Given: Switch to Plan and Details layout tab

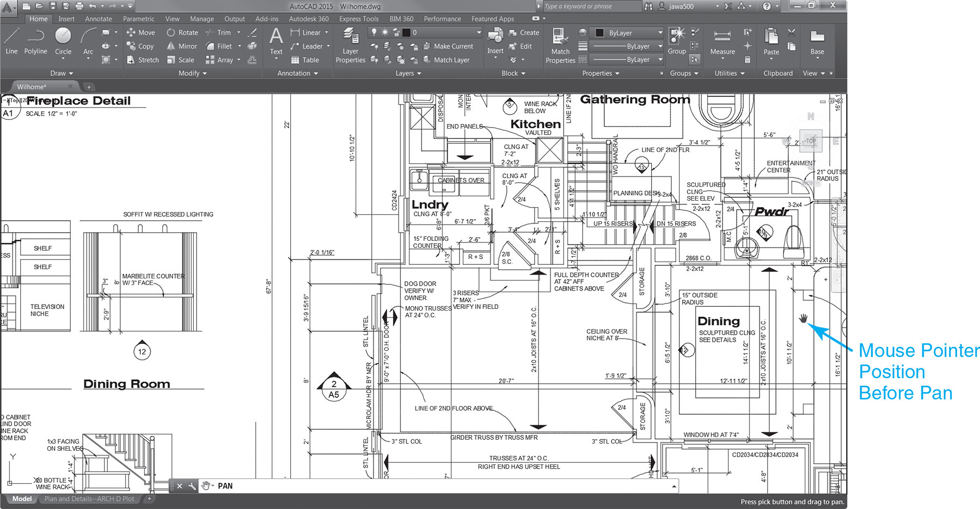Looking at the screenshot, I should (x=89, y=499).
